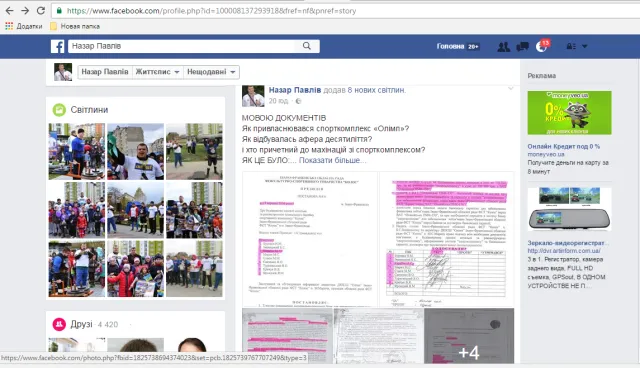Open second document image with signatures
This screenshot has width=640, height=368.
click(x=447, y=239)
